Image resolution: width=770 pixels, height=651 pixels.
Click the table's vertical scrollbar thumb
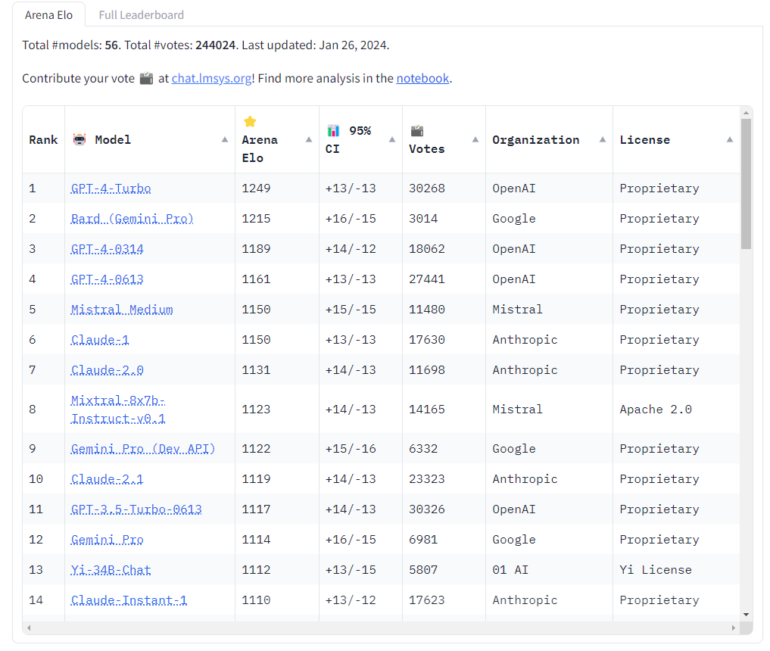(x=746, y=182)
